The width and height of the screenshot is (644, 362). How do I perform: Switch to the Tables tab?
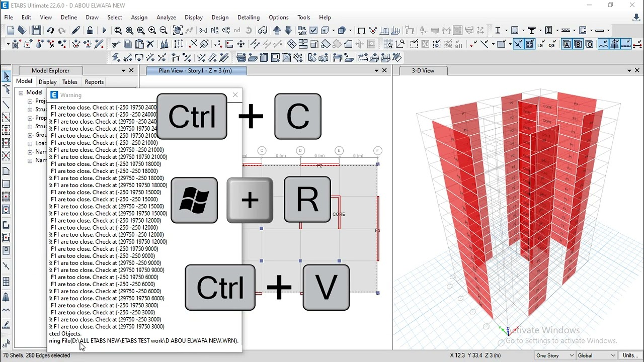pyautogui.click(x=70, y=82)
